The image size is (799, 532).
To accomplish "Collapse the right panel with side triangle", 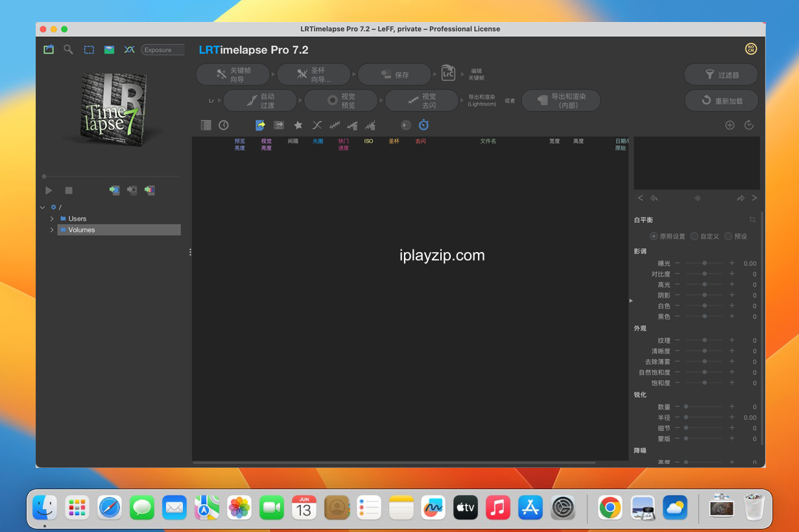I will point(632,301).
